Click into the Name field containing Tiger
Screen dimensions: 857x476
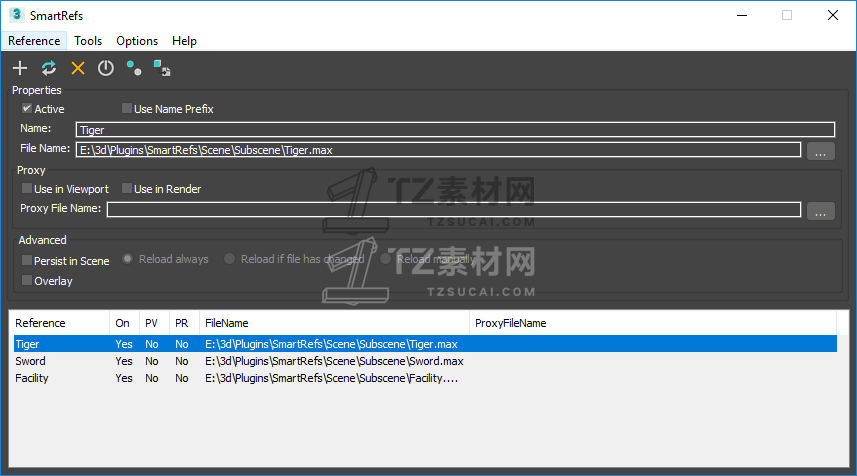[x=455, y=130]
